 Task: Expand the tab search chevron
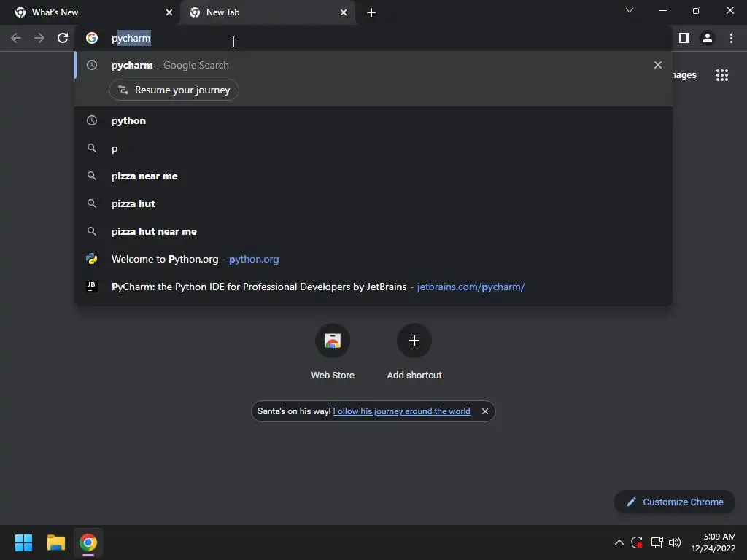(x=630, y=10)
